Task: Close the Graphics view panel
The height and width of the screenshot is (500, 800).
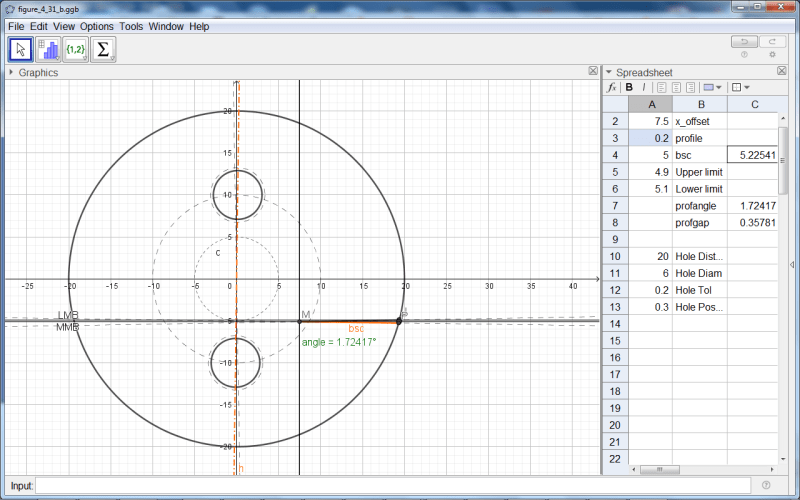Action: [x=593, y=71]
